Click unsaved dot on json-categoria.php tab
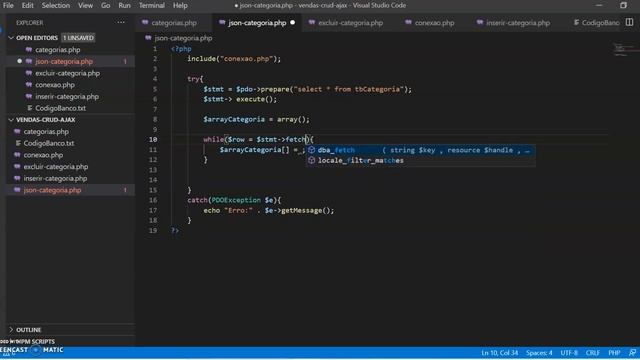 tap(292, 23)
